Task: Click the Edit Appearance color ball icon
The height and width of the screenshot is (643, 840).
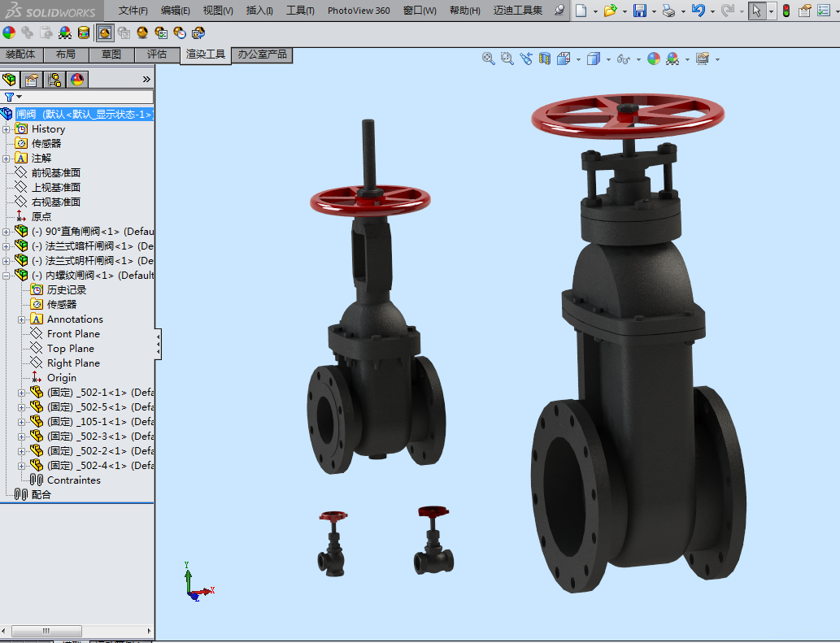Action: 9,33
